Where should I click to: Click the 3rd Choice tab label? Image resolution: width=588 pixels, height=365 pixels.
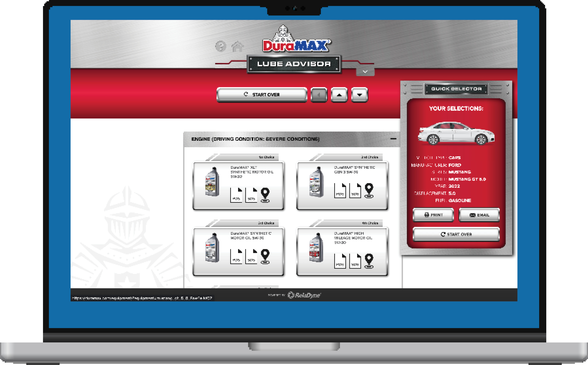tap(266, 223)
